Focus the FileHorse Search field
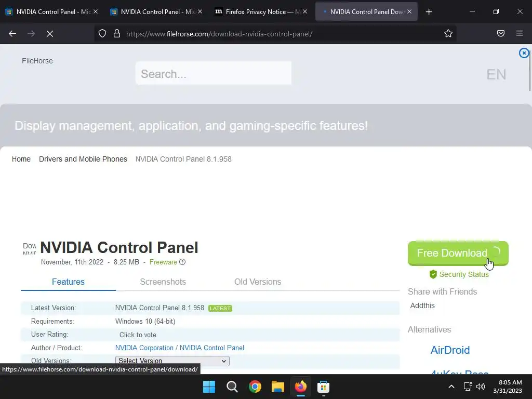The image size is (532, 399). (214, 73)
